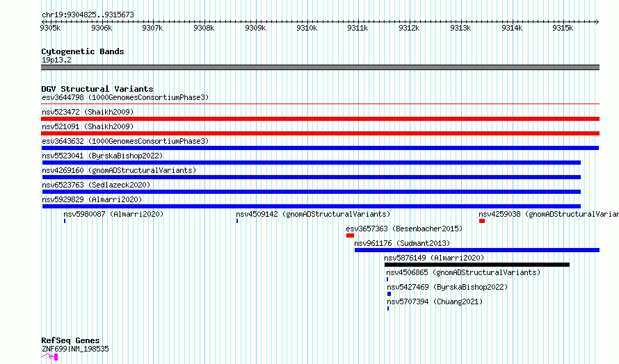Click the 9311k ruler tick label

point(357,28)
